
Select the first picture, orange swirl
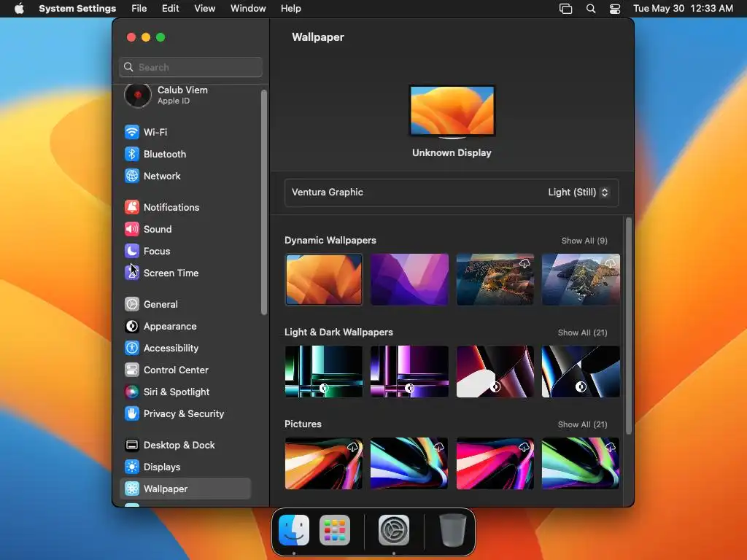click(x=324, y=463)
